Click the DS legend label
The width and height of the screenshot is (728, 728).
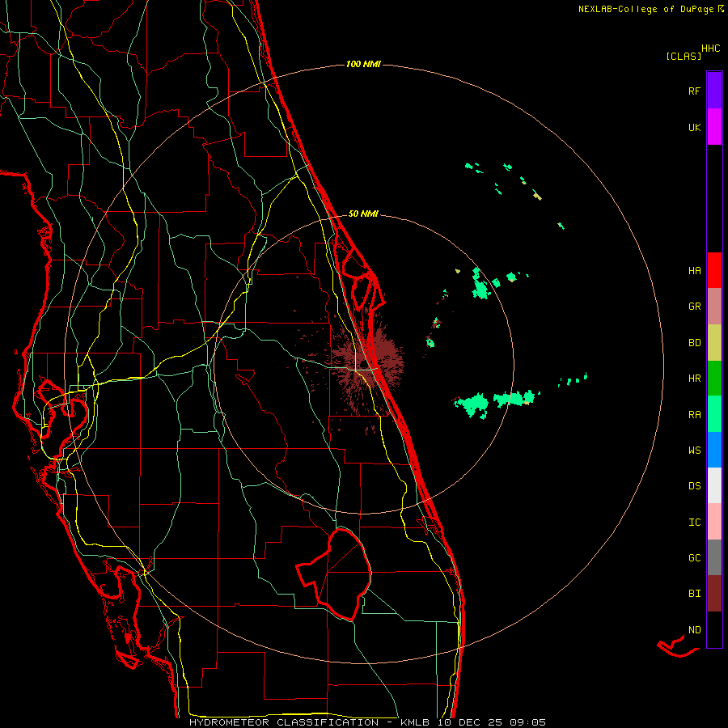click(694, 486)
